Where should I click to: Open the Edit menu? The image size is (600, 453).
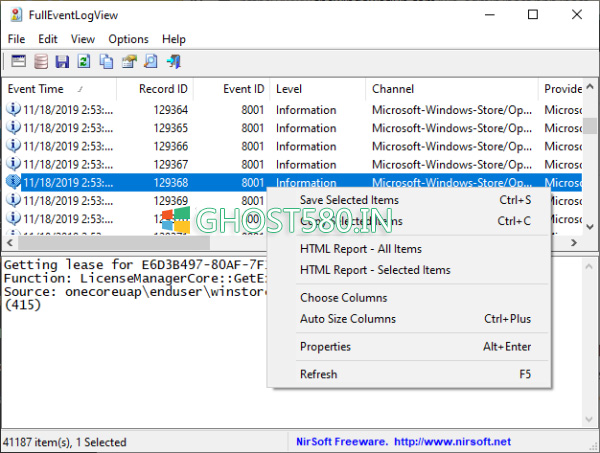point(48,39)
